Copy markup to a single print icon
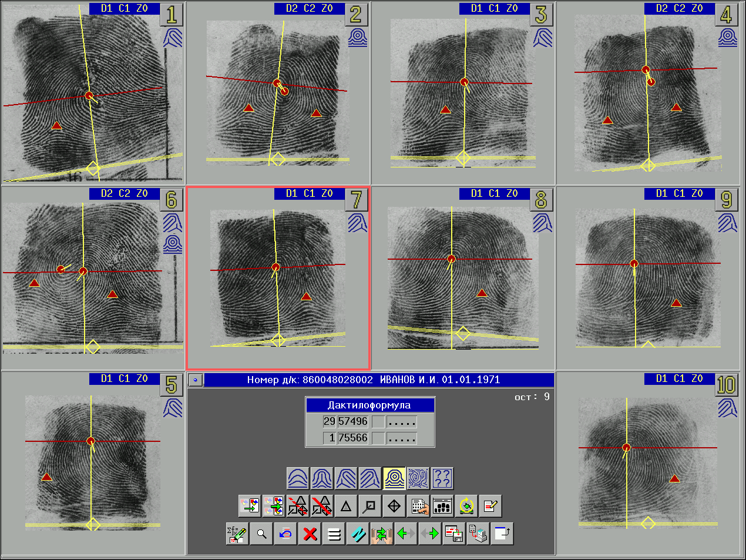Image resolution: width=746 pixels, height=560 pixels. click(x=250, y=505)
